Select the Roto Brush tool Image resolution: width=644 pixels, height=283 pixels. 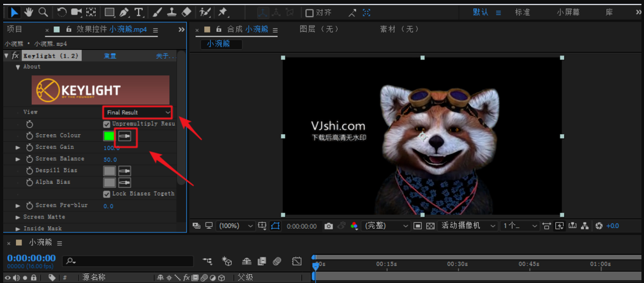coord(204,12)
